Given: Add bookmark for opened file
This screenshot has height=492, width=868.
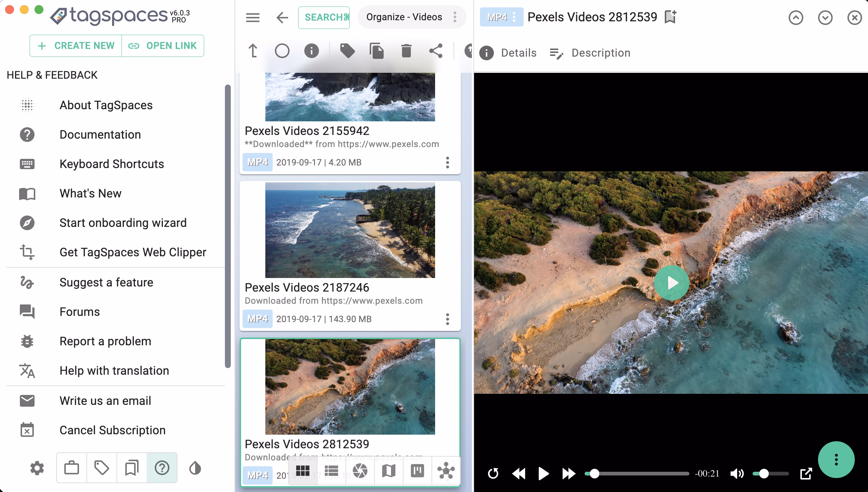Looking at the screenshot, I should [671, 17].
